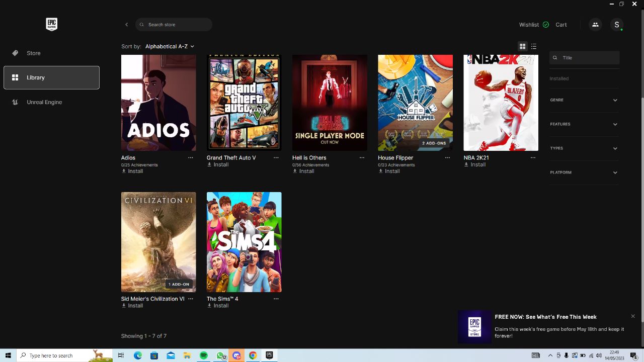644x362 pixels.
Task: Install House Flipper
Action: tap(389, 171)
